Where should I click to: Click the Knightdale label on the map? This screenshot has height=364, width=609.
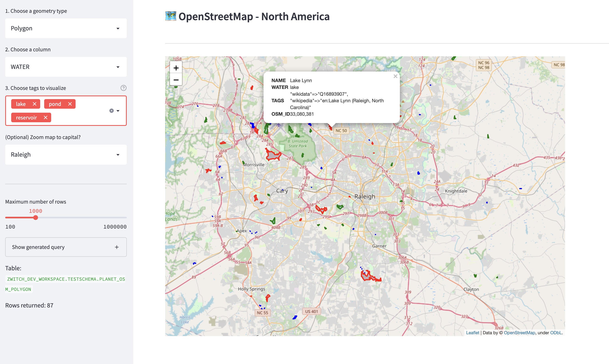(x=456, y=191)
